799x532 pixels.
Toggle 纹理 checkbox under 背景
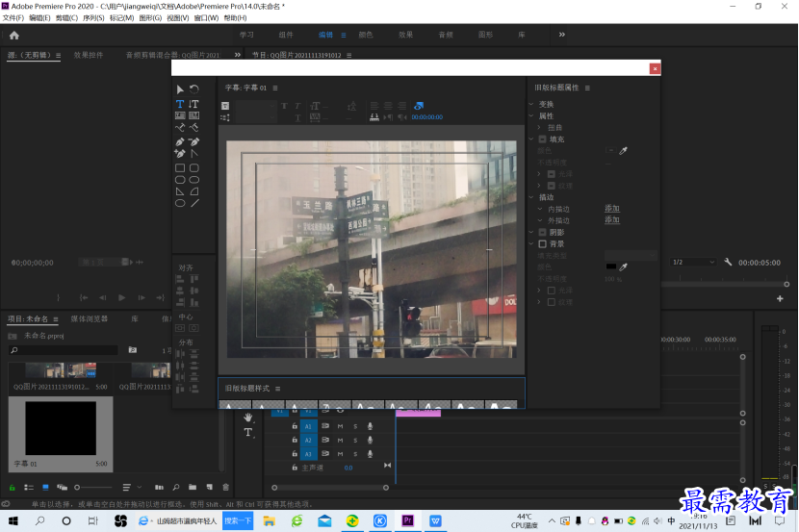552,302
